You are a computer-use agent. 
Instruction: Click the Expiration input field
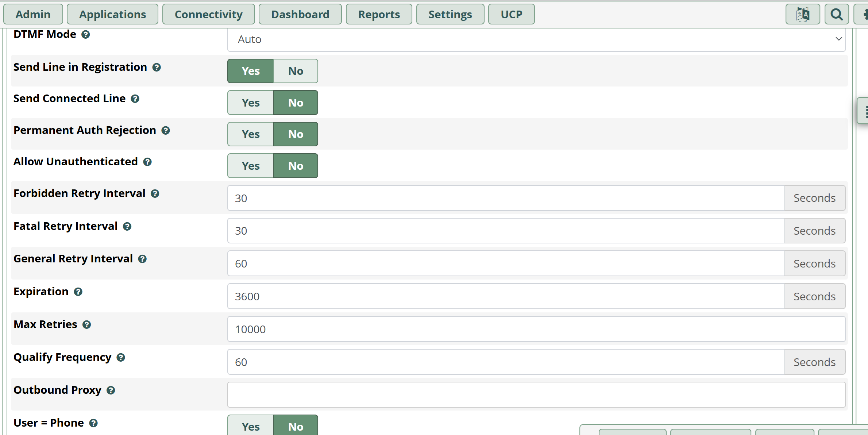[505, 296]
